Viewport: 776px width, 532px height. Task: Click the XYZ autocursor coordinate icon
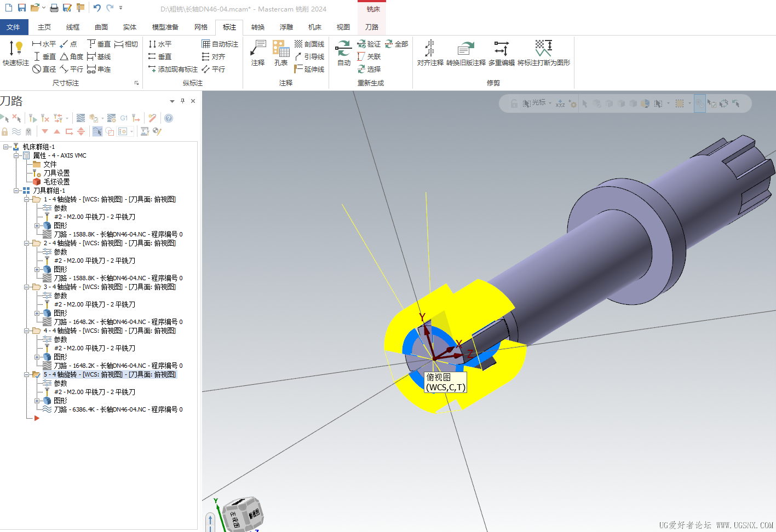click(560, 103)
